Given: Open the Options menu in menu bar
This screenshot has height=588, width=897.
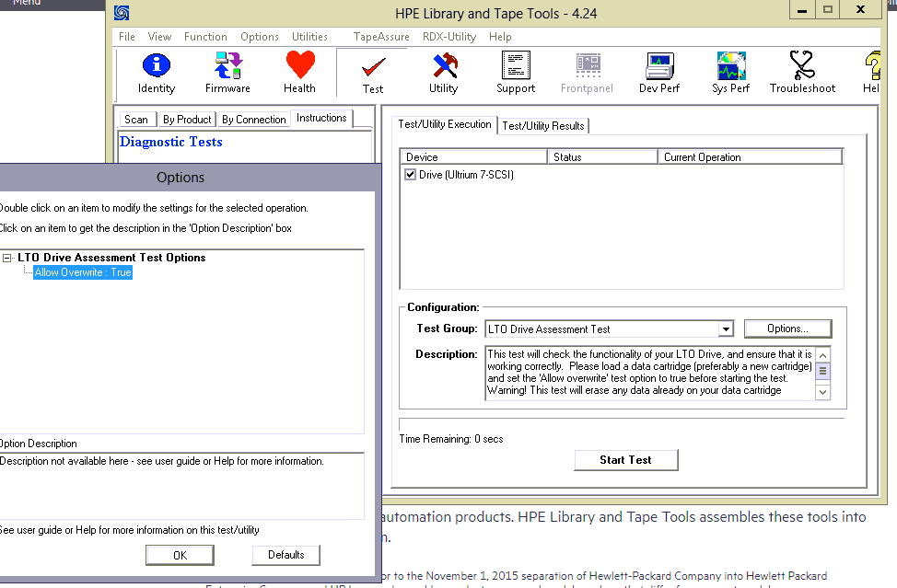Looking at the screenshot, I should [260, 37].
